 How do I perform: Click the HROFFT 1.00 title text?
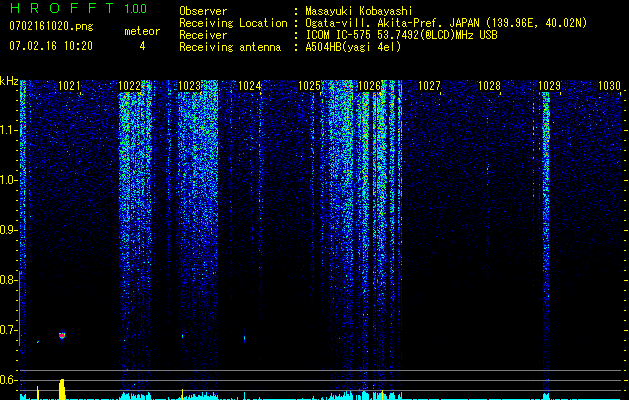[78, 8]
